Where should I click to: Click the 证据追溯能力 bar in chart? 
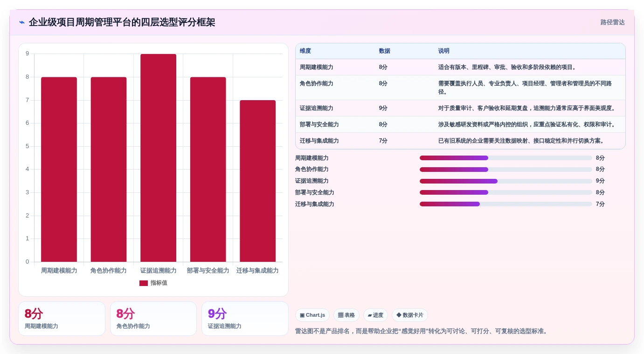tap(158, 158)
